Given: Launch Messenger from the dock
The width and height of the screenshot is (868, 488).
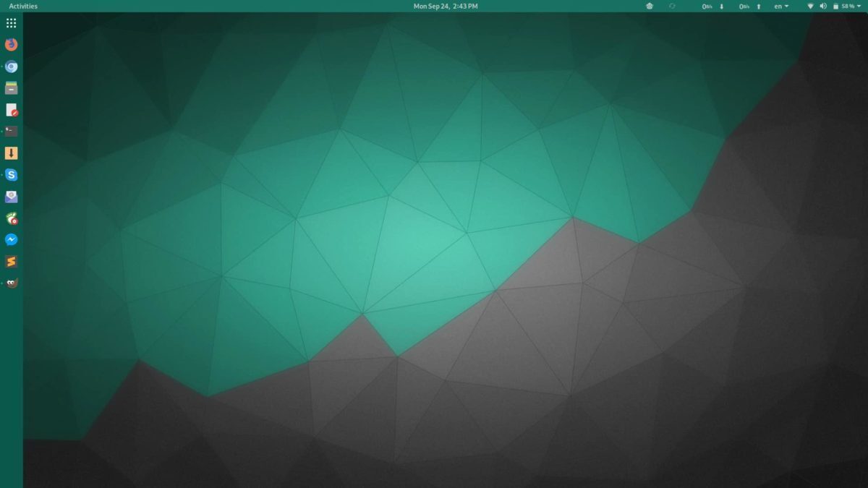Looking at the screenshot, I should click(11, 240).
